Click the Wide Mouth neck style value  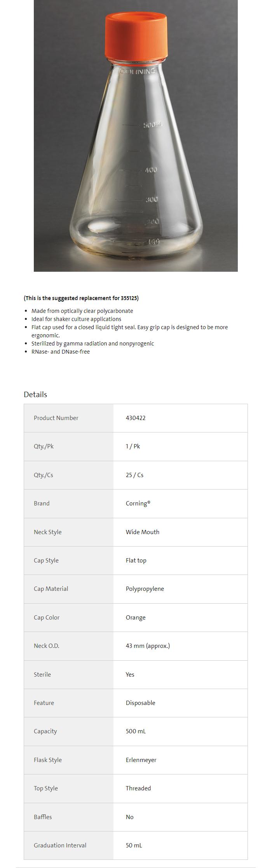tap(142, 532)
